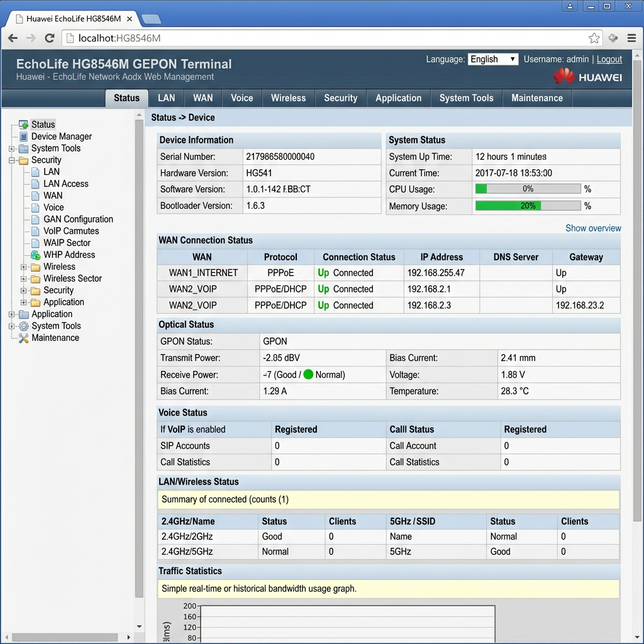Expand the lower System Tools tree node
Viewport: 644px width, 644px height.
coord(12,326)
